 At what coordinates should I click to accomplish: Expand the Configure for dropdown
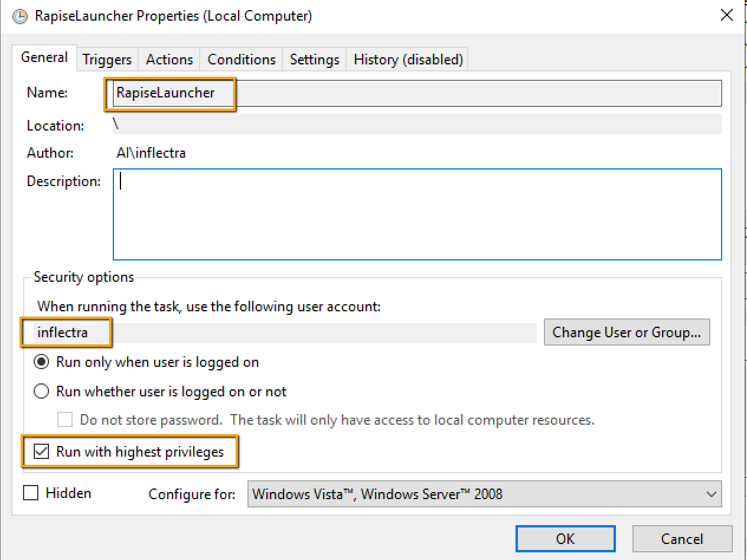click(x=484, y=494)
